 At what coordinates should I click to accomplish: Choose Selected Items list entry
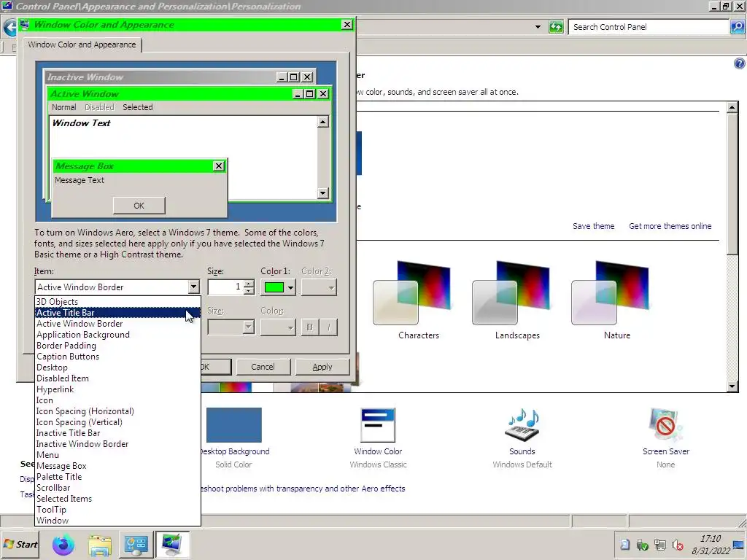[x=117, y=499]
